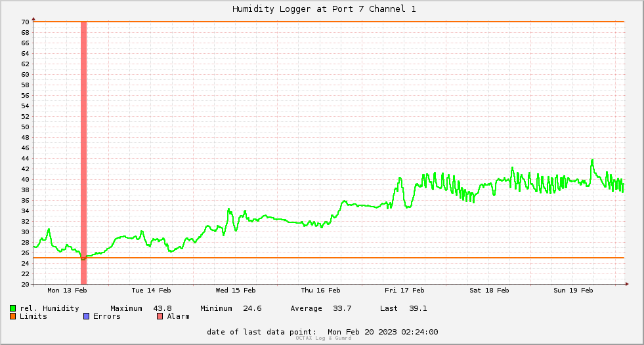644x345 pixels.
Task: Click the 'Errors' legend label
Action: pyautogui.click(x=107, y=316)
